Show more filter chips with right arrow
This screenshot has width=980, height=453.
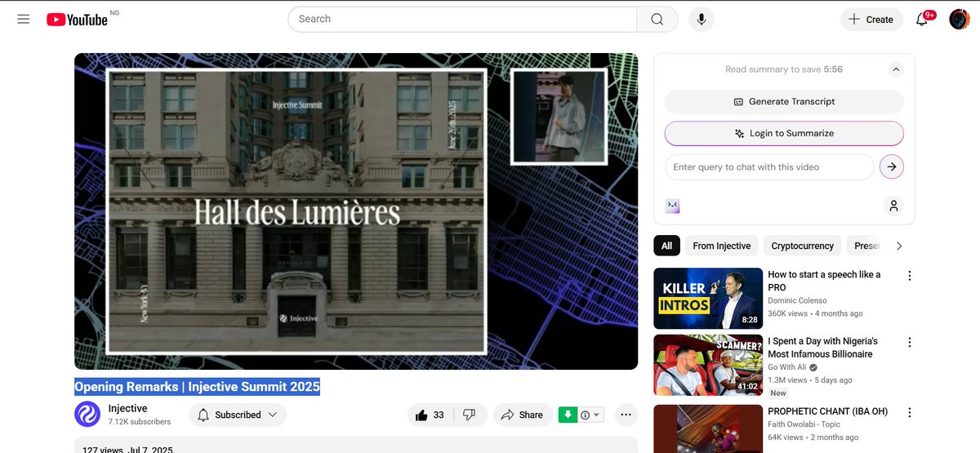899,246
